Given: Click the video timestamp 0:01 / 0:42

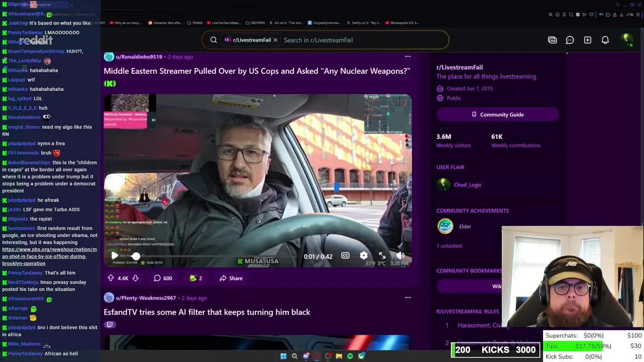Looking at the screenshot, I should click(x=318, y=256).
